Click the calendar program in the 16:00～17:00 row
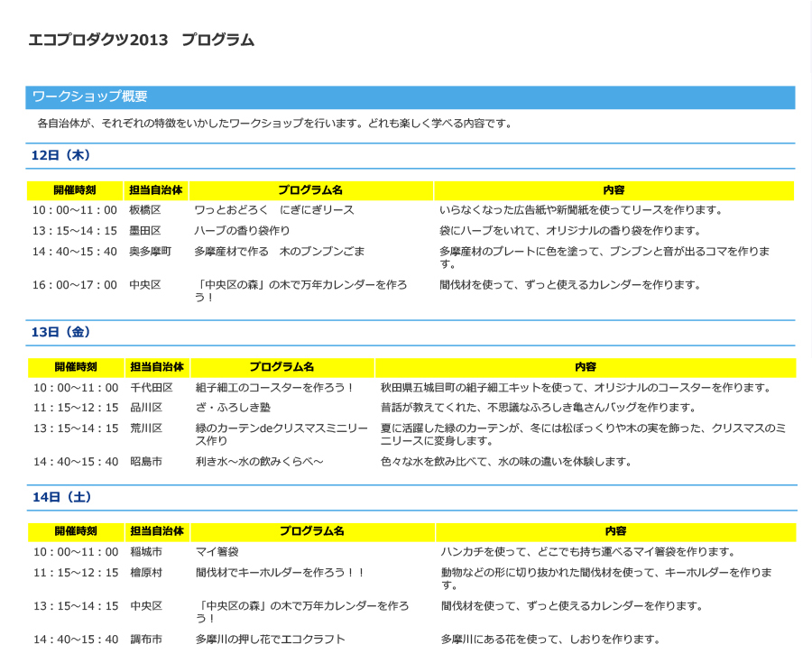 [x=300, y=291]
